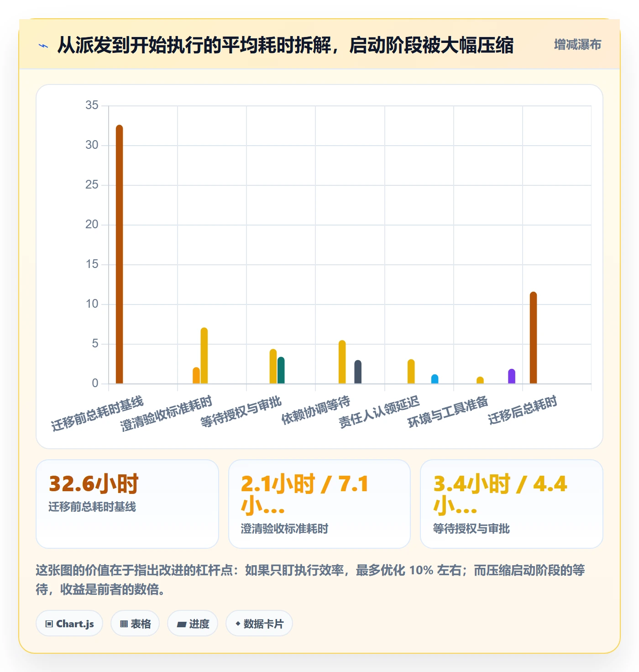Click the tall brown 迁移前总耗时基线 bar
Image resolution: width=639 pixels, height=672 pixels.
point(119,254)
